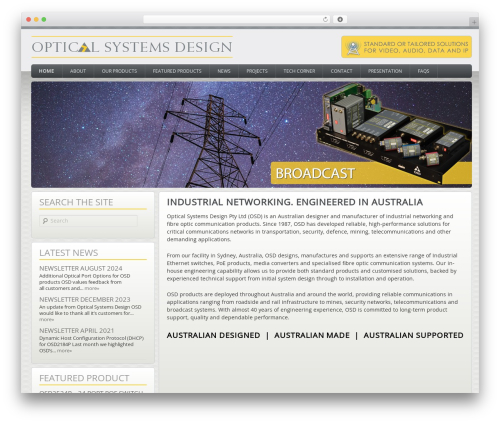Click the Search The Site heading
This screenshot has width=500, height=423.
click(76, 202)
